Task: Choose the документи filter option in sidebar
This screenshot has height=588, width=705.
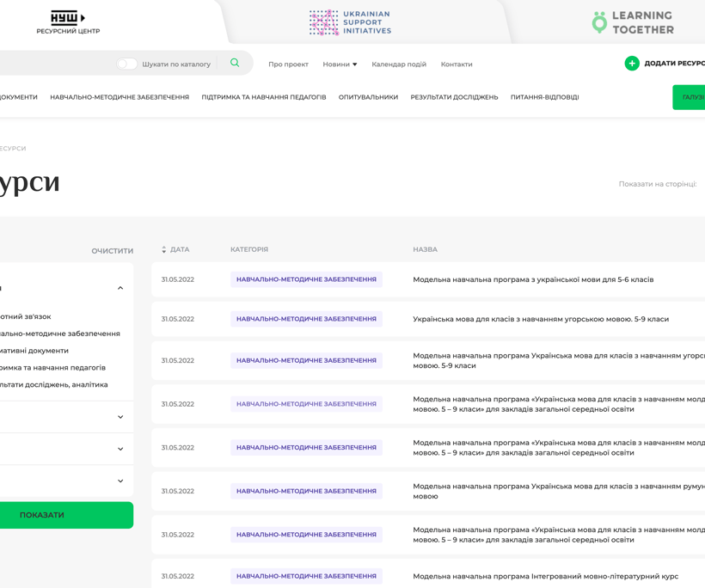Action: [34, 351]
